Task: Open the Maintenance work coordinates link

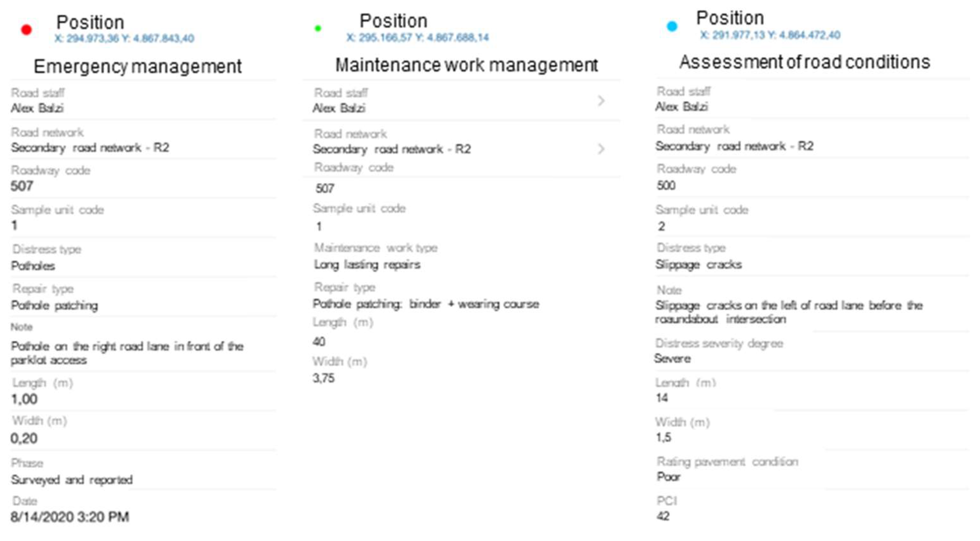Action: click(417, 37)
